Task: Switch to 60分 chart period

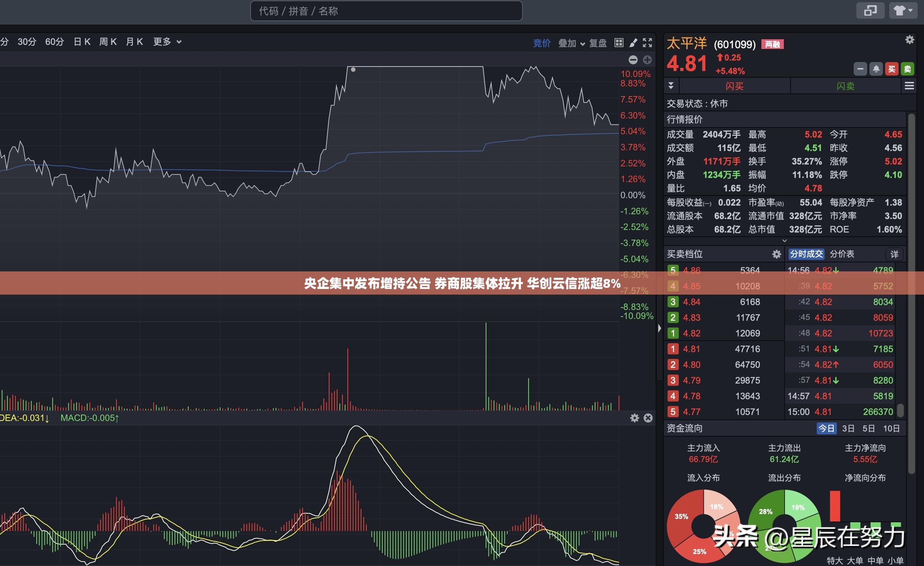Action: pyautogui.click(x=54, y=41)
